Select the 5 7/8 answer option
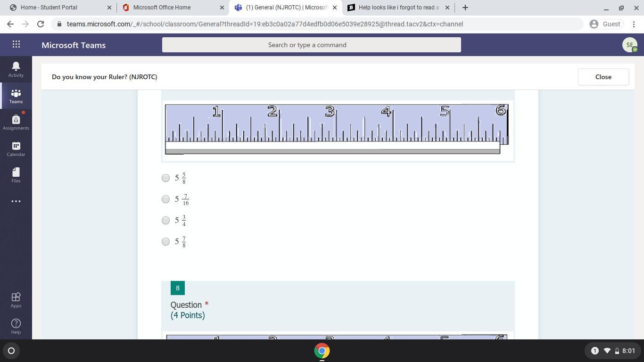Viewport: 644px width, 362px height. [165, 241]
